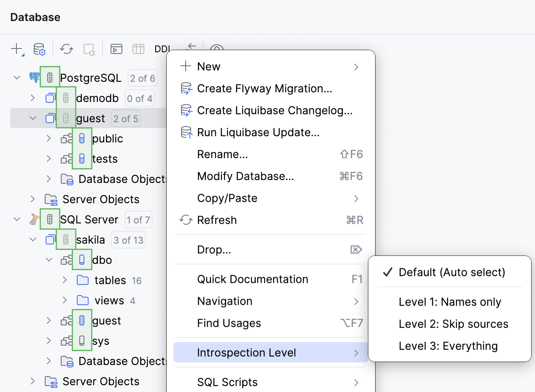
Task: Choose Rename from the context menu
Action: (223, 154)
